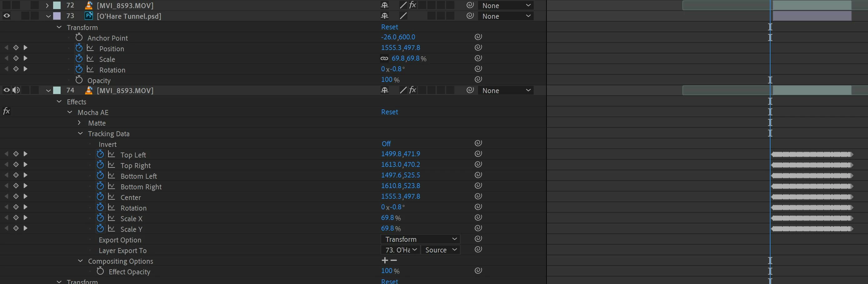Go to next keyframe for Scale Y
The height and width of the screenshot is (284, 868).
(26, 228)
